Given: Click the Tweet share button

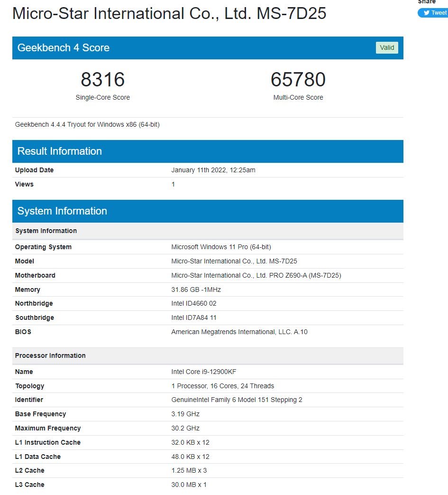Looking at the screenshot, I should tap(433, 13).
